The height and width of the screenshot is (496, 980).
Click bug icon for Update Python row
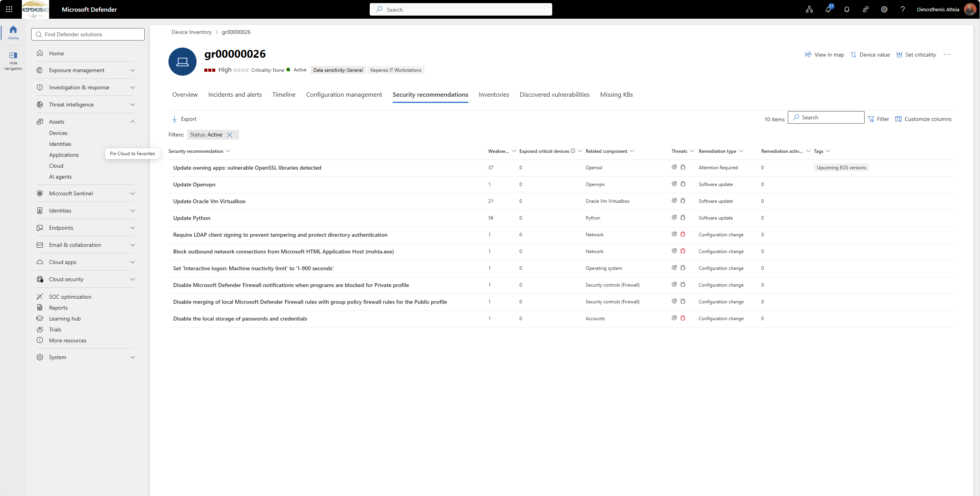pos(683,217)
